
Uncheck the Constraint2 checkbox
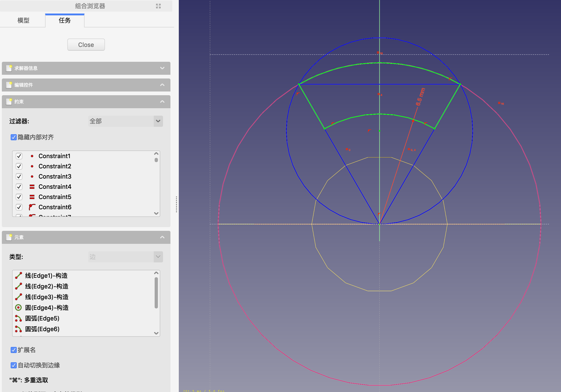tap(19, 166)
